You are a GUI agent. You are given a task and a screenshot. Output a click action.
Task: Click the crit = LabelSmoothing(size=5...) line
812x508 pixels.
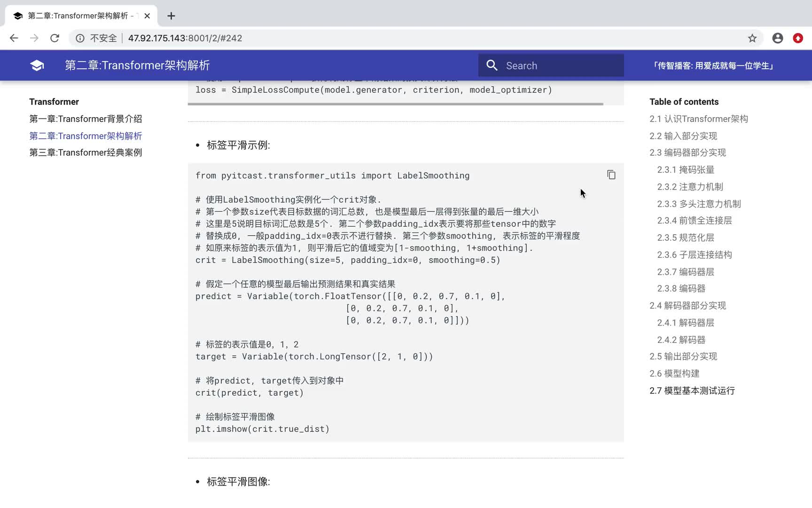coord(348,260)
